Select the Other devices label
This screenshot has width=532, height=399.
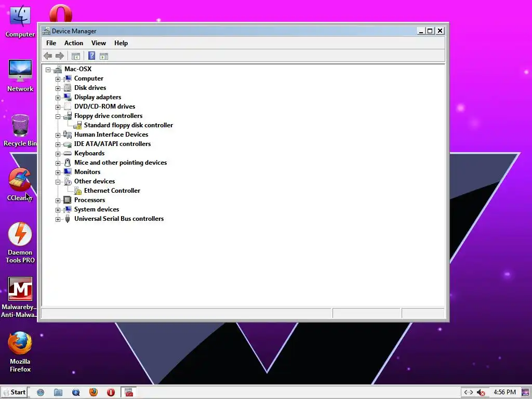coord(95,181)
